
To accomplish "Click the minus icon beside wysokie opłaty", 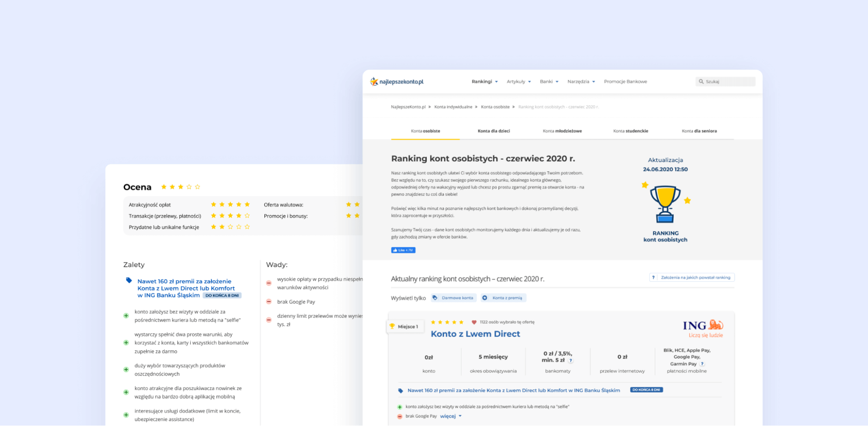I will pyautogui.click(x=269, y=283).
